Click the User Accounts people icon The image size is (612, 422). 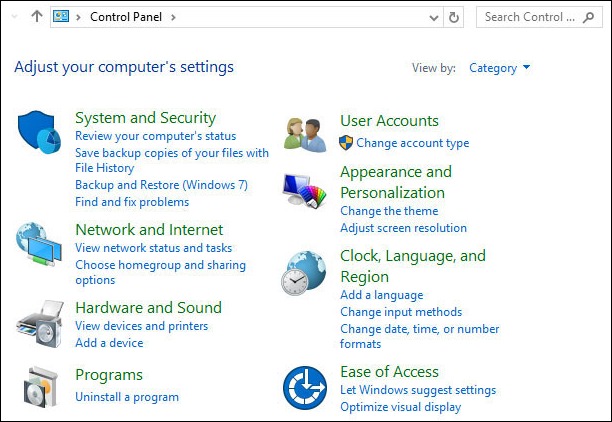(305, 133)
